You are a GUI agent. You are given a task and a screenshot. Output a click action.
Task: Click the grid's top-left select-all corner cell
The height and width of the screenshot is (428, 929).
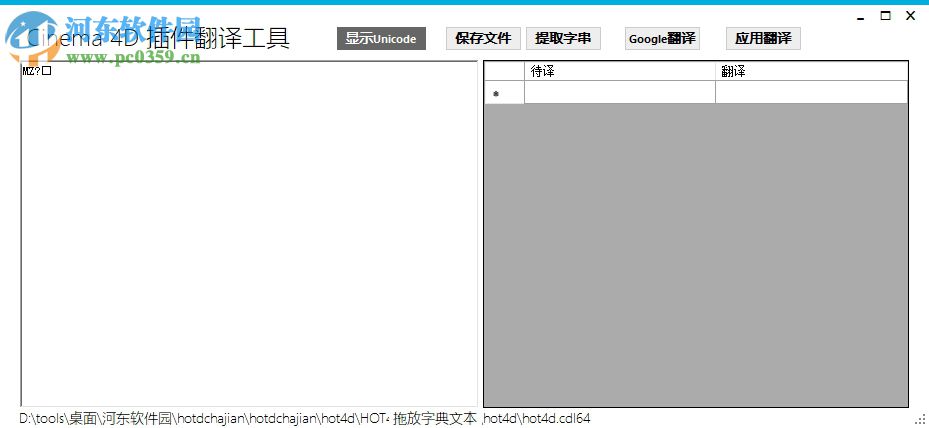[504, 72]
